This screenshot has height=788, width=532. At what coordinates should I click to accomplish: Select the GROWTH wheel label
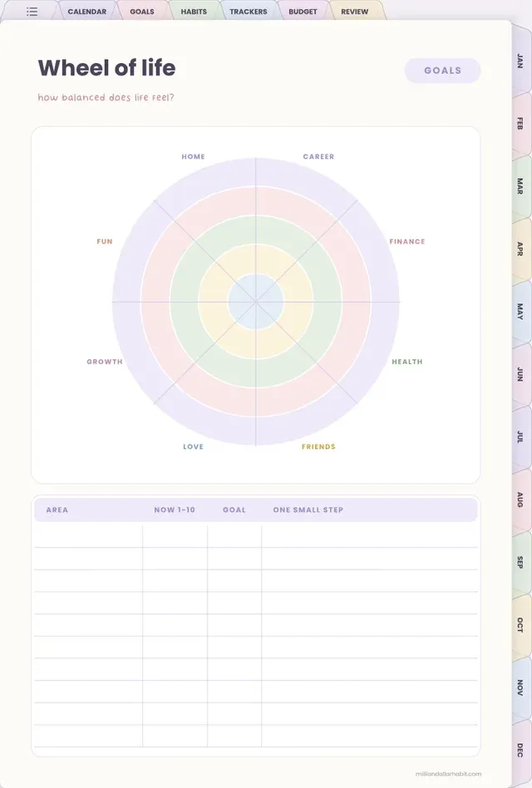[x=105, y=362]
